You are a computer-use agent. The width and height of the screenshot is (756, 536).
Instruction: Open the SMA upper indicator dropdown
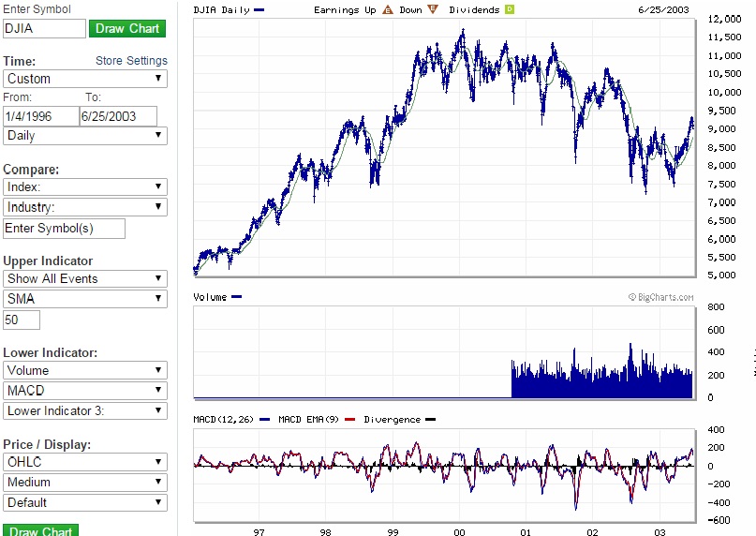pos(85,298)
